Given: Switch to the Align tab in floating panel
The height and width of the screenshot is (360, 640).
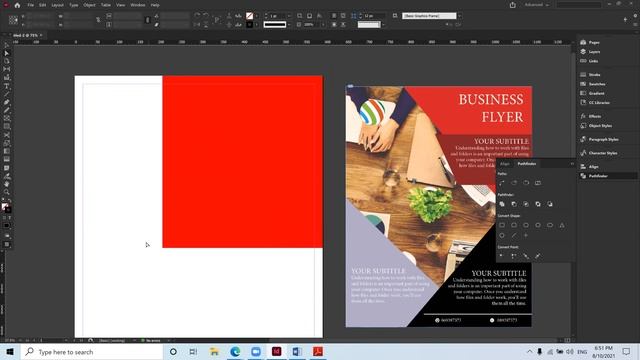Looking at the screenshot, I should tap(505, 164).
